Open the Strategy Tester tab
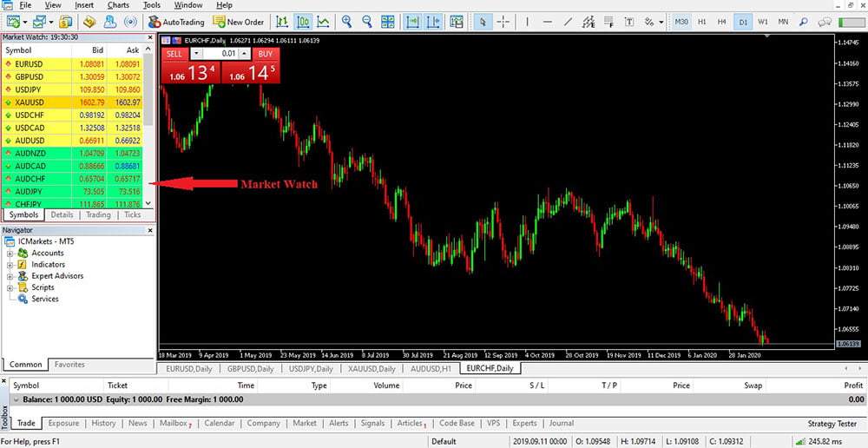The width and height of the screenshot is (868, 448). pyautogui.click(x=832, y=424)
